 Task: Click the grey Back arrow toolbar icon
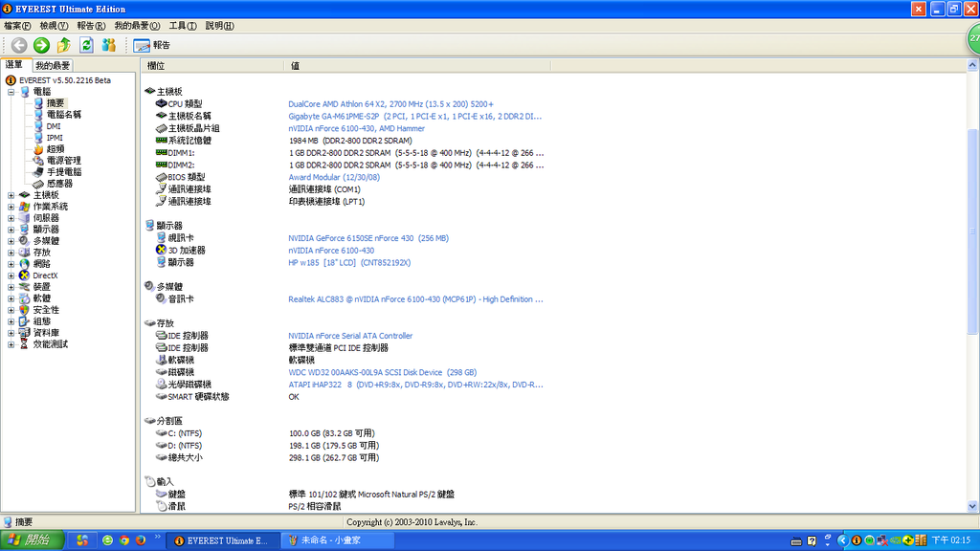(x=18, y=45)
